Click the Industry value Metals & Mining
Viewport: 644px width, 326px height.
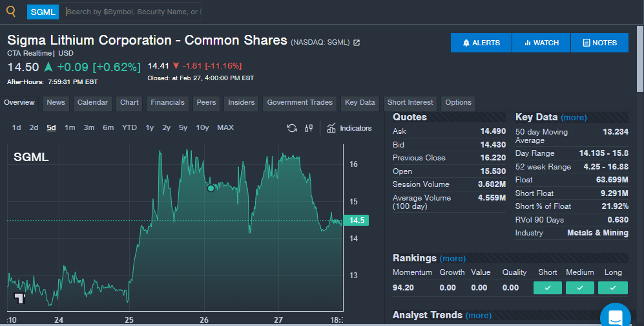pyautogui.click(x=597, y=233)
